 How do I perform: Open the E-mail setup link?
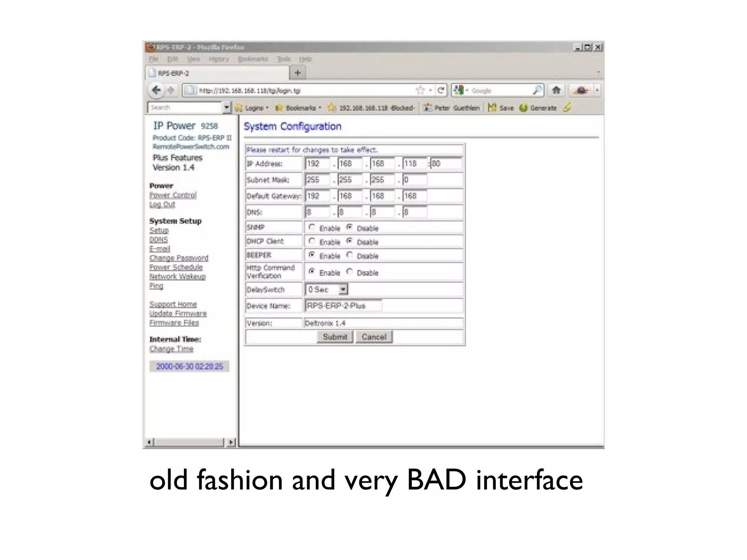[160, 249]
